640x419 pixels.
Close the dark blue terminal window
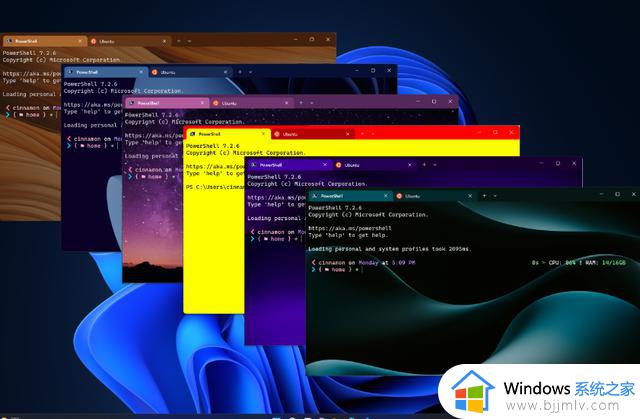coord(389,70)
